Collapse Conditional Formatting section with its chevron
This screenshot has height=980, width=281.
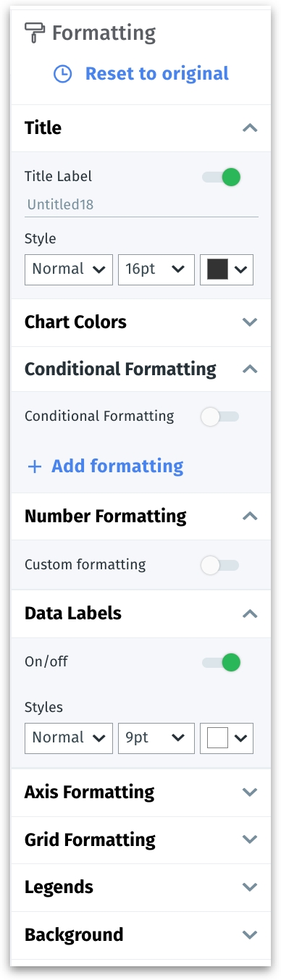click(250, 369)
